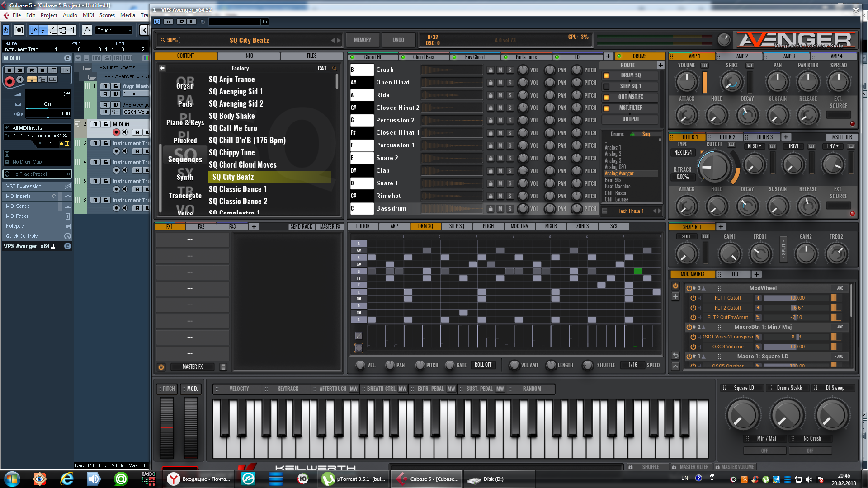Open the Touch automation mode dropdown
The image size is (868, 488).
114,30
